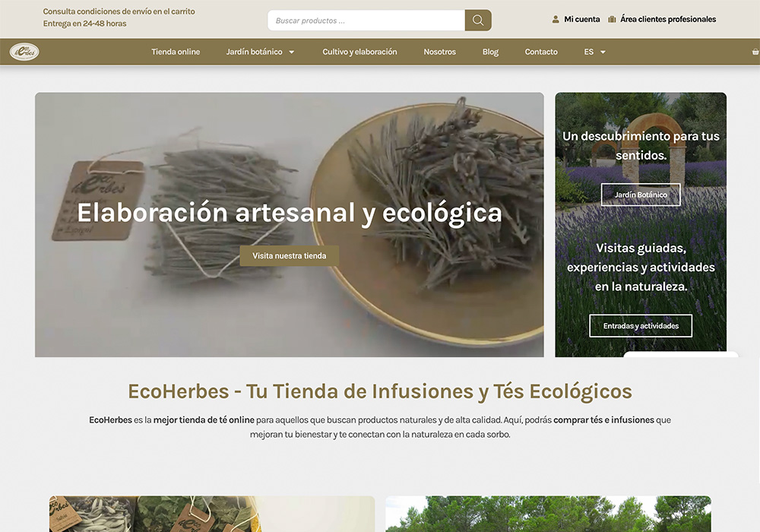
Task: Click the EcoHerbes Tienda de Infusiones heading
Action: click(380, 391)
